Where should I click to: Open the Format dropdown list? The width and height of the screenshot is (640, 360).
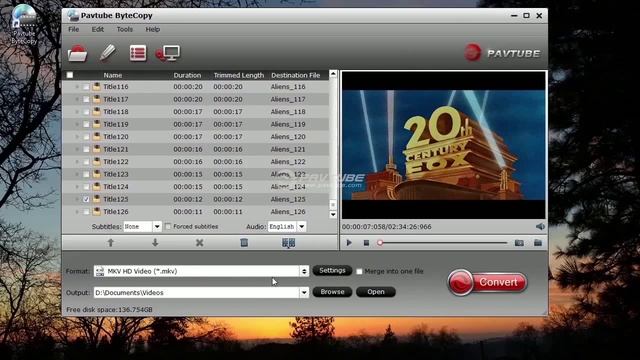pyautogui.click(x=304, y=271)
